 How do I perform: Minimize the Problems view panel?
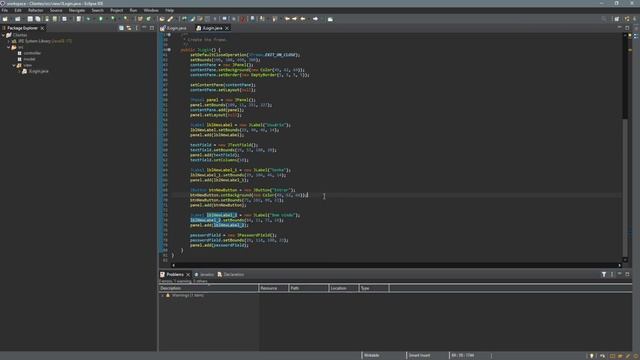click(620, 274)
